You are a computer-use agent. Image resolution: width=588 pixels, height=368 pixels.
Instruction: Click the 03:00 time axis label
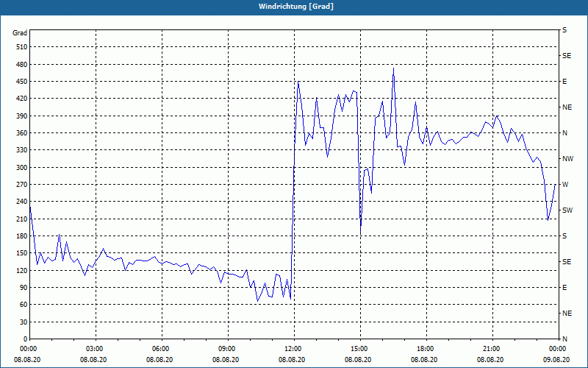93,349
